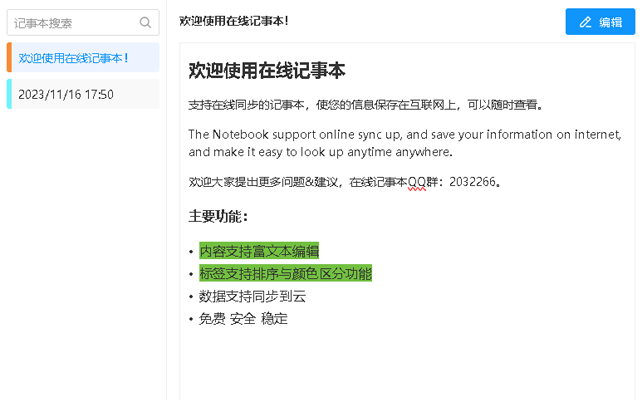Click the search magnifier icon
Image resolution: width=640 pixels, height=400 pixels.
[145, 22]
